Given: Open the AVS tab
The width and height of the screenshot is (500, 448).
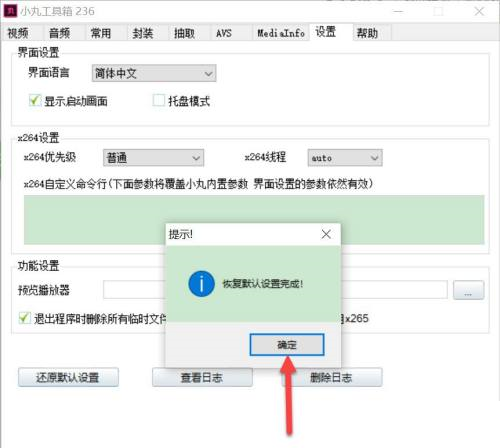Looking at the screenshot, I should pos(224,33).
